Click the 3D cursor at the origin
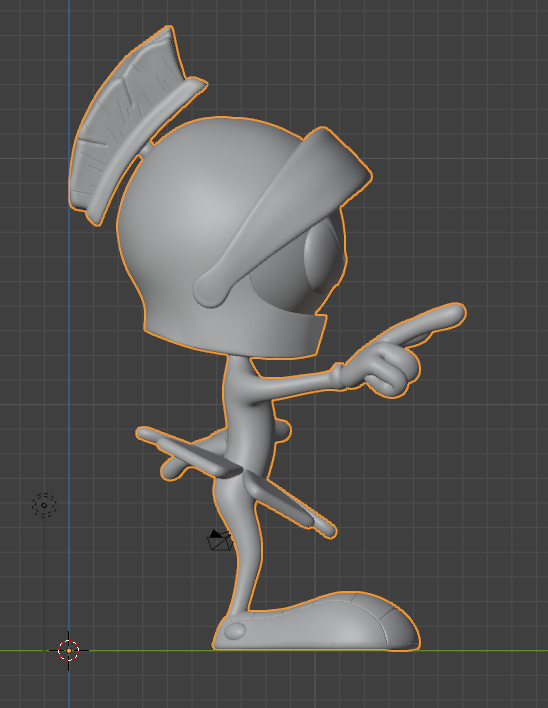548x708 pixels. tap(69, 651)
